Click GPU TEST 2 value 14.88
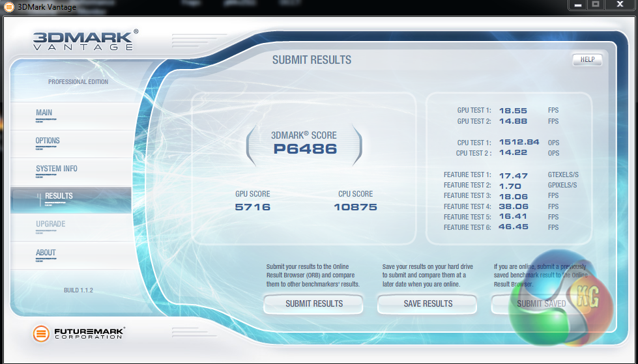The width and height of the screenshot is (638, 364). (x=513, y=121)
